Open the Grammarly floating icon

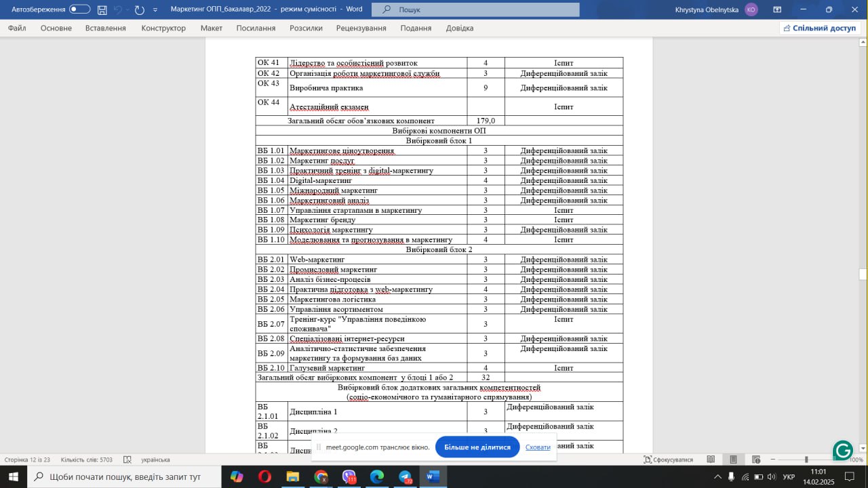point(843,451)
